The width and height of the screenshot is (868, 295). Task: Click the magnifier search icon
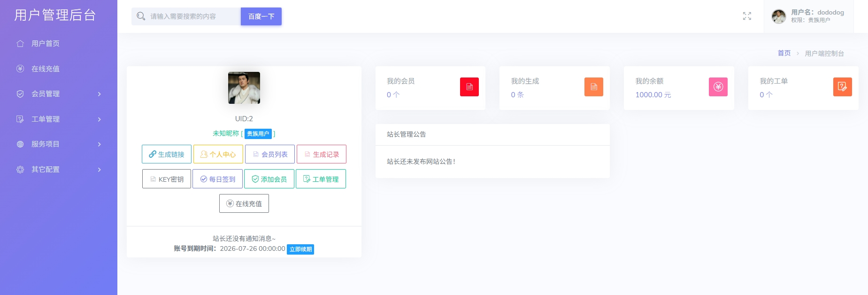pos(141,16)
